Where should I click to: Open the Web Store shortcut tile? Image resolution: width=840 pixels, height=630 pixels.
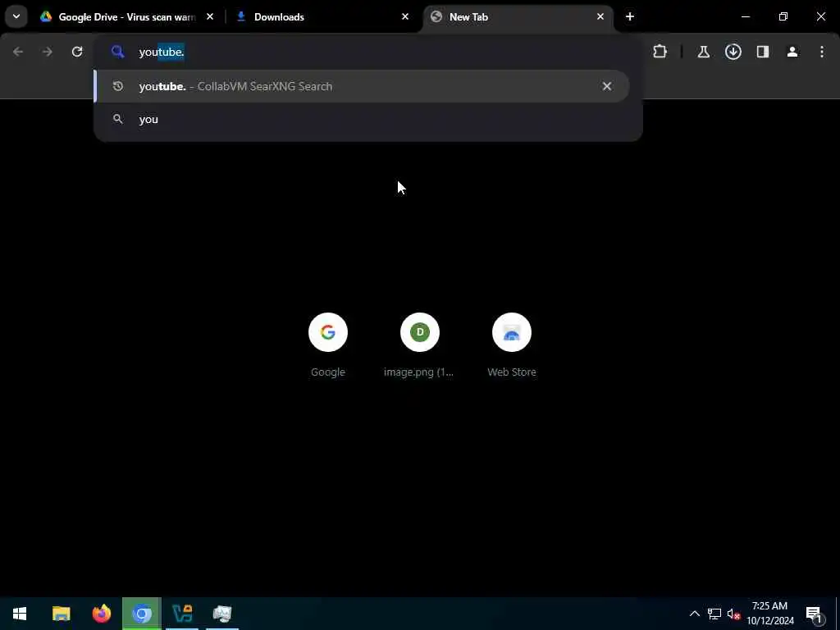tap(512, 332)
